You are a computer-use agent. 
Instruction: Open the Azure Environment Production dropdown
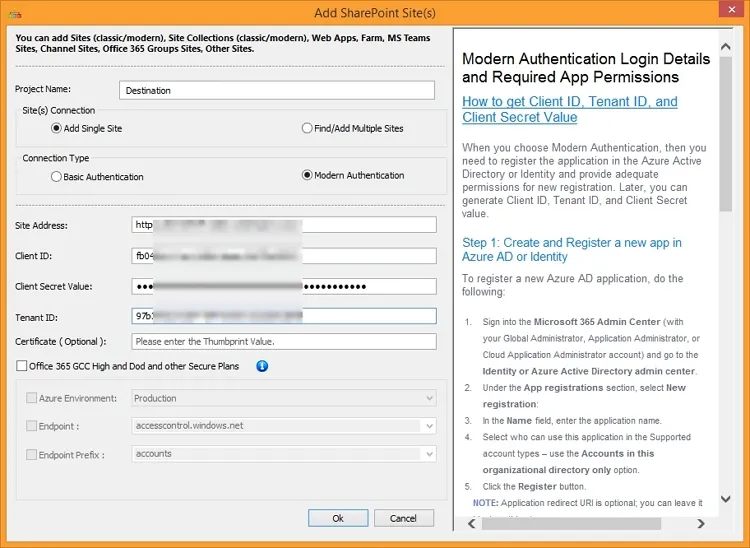click(284, 398)
